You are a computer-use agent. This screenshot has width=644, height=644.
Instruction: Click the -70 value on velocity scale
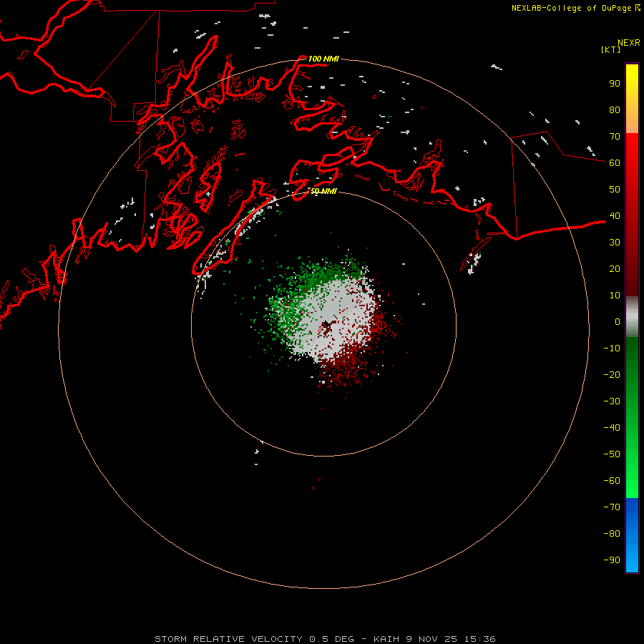[x=612, y=507]
